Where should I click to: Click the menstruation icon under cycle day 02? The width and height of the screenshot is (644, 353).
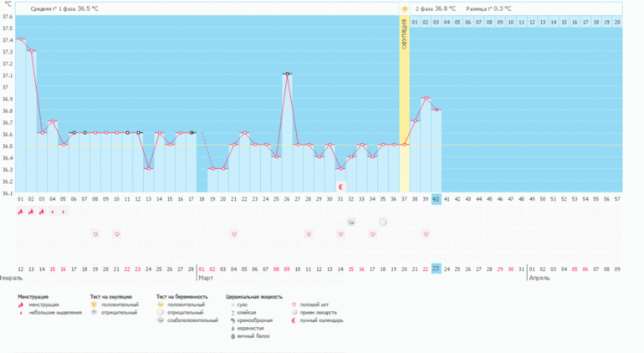pos(31,212)
